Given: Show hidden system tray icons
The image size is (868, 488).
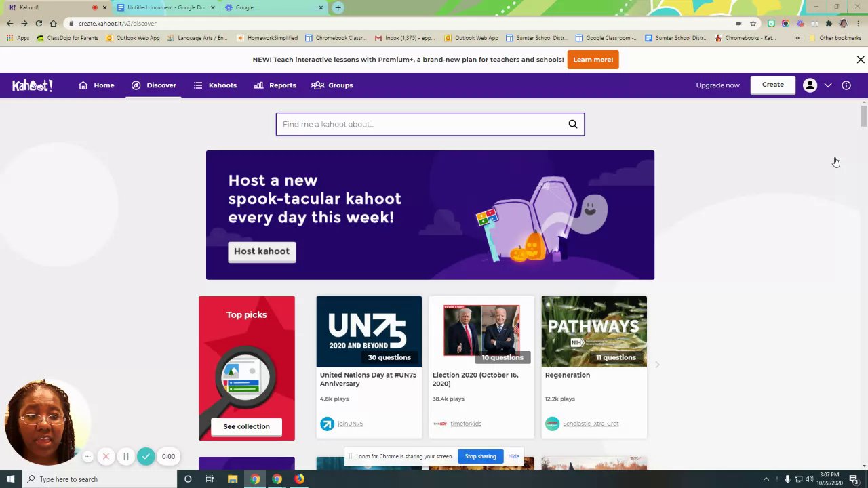Looking at the screenshot, I should pyautogui.click(x=766, y=479).
